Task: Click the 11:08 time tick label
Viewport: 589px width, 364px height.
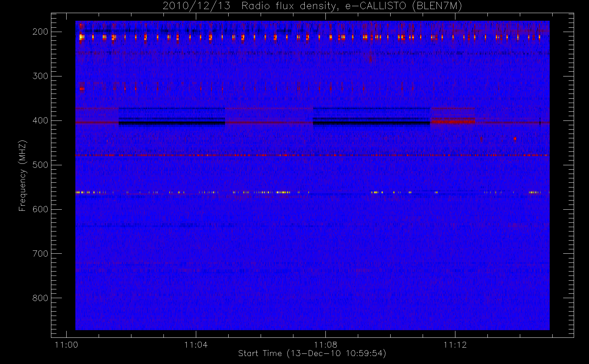Action: (x=325, y=345)
